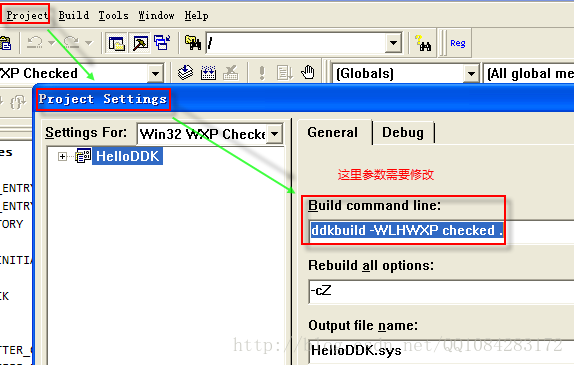The image size is (574, 365).
Task: Toggle the Output window hammer icon
Action: pyautogui.click(x=140, y=43)
